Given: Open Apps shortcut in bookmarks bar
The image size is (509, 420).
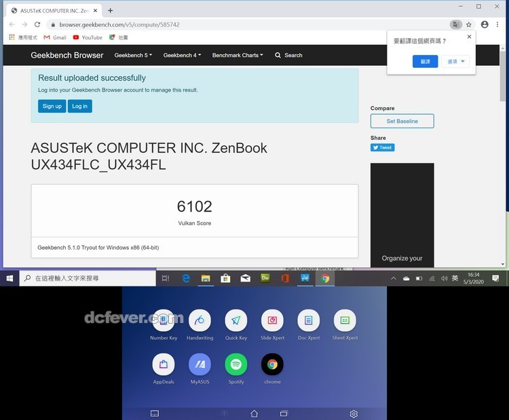Looking at the screenshot, I should 23,37.
